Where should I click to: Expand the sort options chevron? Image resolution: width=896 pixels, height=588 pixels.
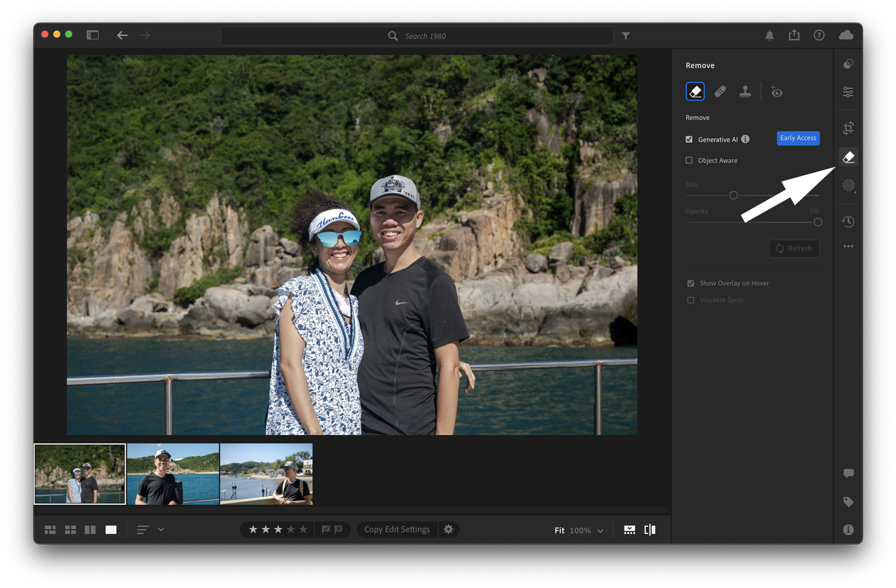[x=161, y=529]
